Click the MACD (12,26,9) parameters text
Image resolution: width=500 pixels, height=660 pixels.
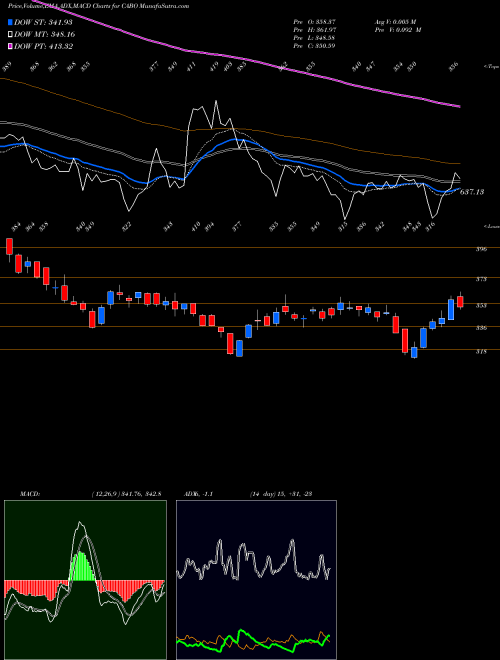(x=126, y=494)
